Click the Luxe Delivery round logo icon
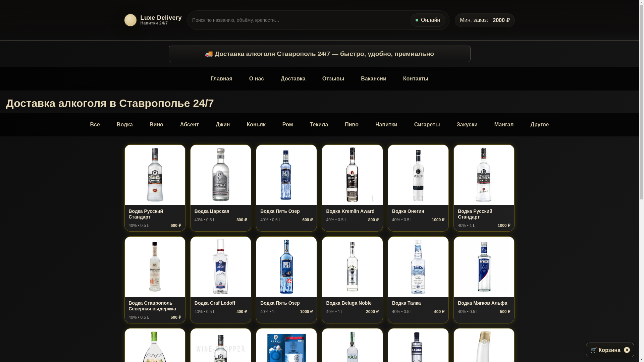644x362 pixels. coord(130,20)
